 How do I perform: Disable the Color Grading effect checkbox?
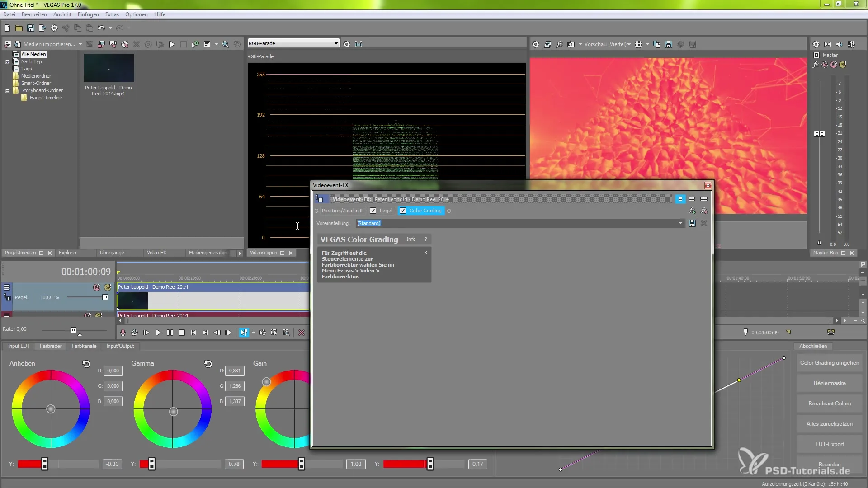(x=403, y=211)
